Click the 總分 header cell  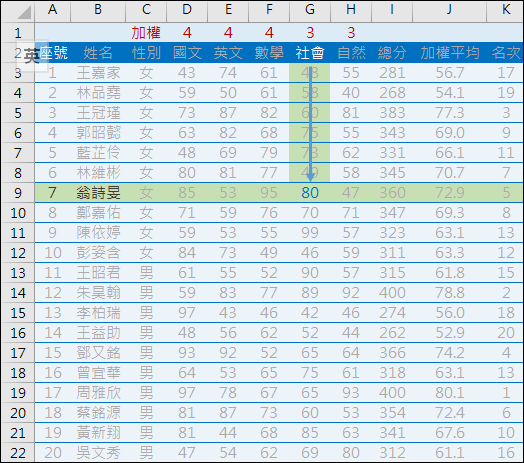tap(392, 53)
